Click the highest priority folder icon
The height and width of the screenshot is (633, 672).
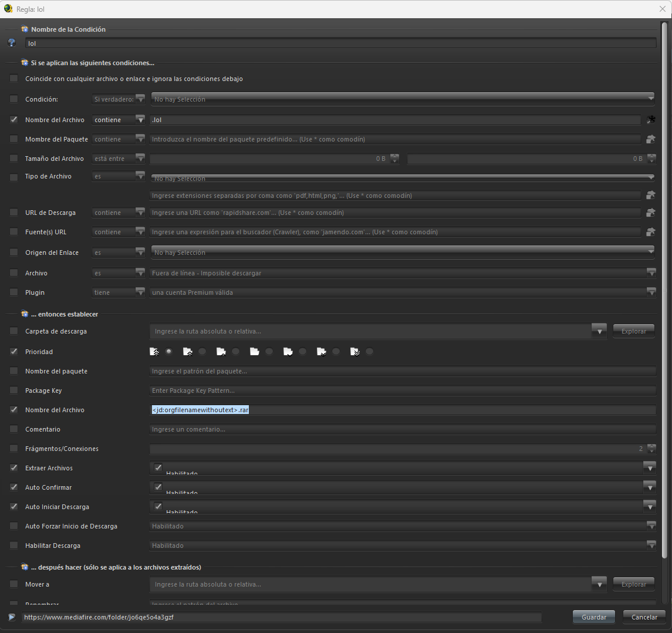click(154, 352)
